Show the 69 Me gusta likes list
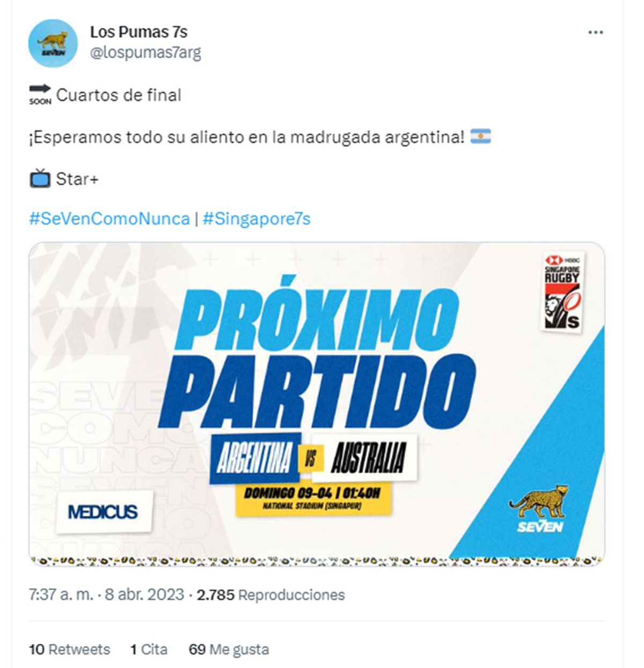 tap(229, 649)
